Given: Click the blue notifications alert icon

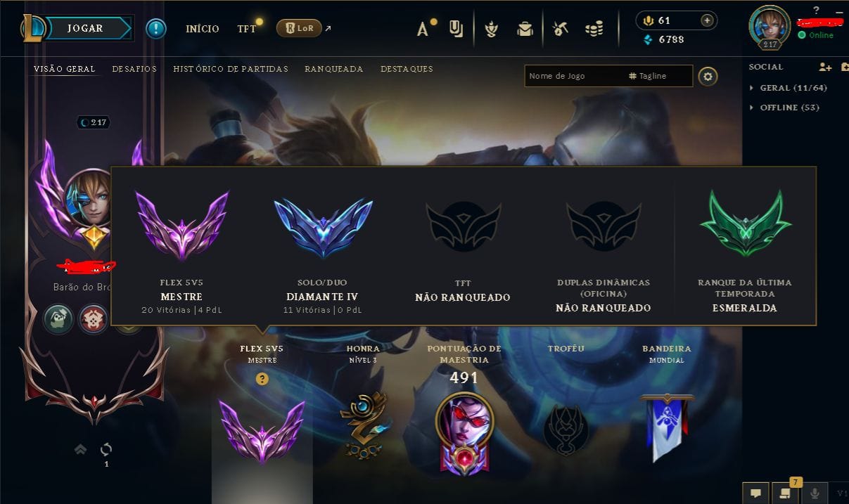Looking at the screenshot, I should (x=156, y=28).
